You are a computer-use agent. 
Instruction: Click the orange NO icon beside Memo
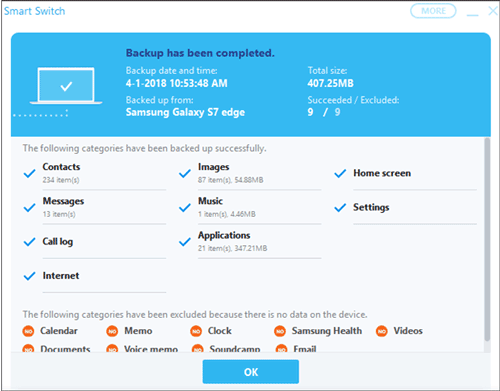coord(112,331)
